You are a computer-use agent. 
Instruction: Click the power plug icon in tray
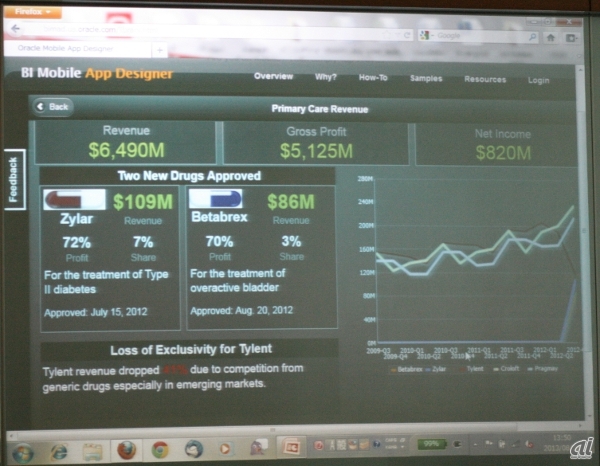click(457, 444)
